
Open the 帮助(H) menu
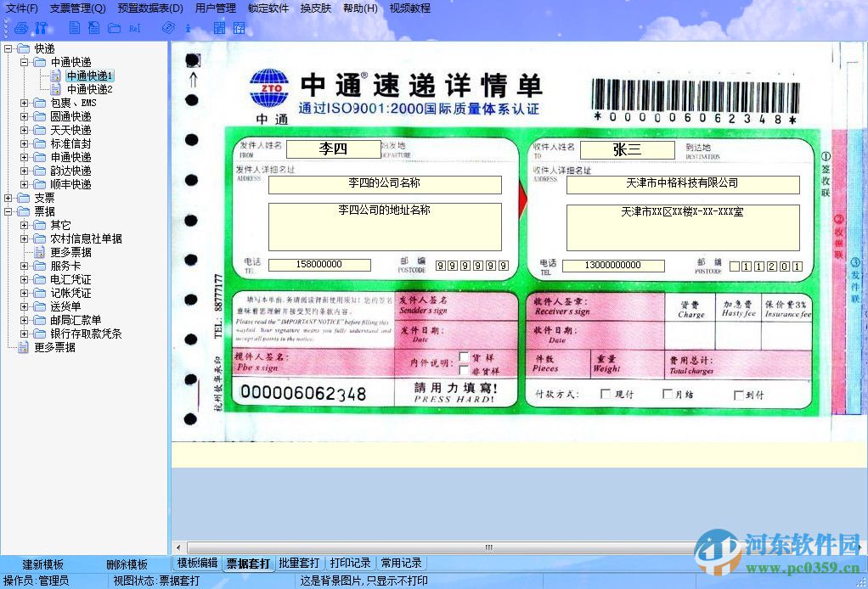pyautogui.click(x=360, y=8)
